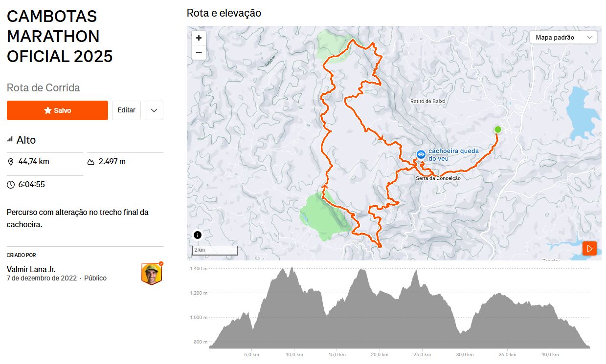This screenshot has width=606, height=364.
Task: Toggle the orange Salvo star button
Action: (57, 110)
